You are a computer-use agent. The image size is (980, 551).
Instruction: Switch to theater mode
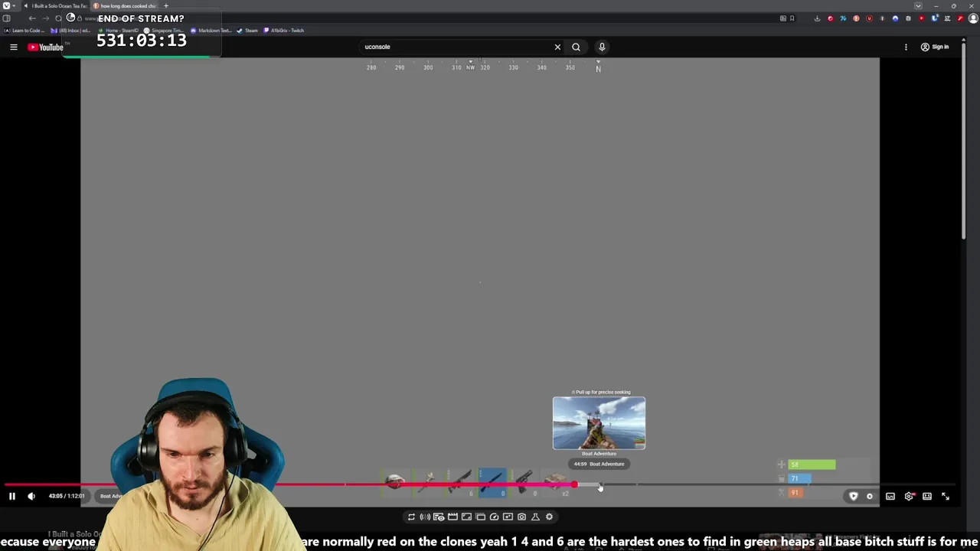point(927,497)
